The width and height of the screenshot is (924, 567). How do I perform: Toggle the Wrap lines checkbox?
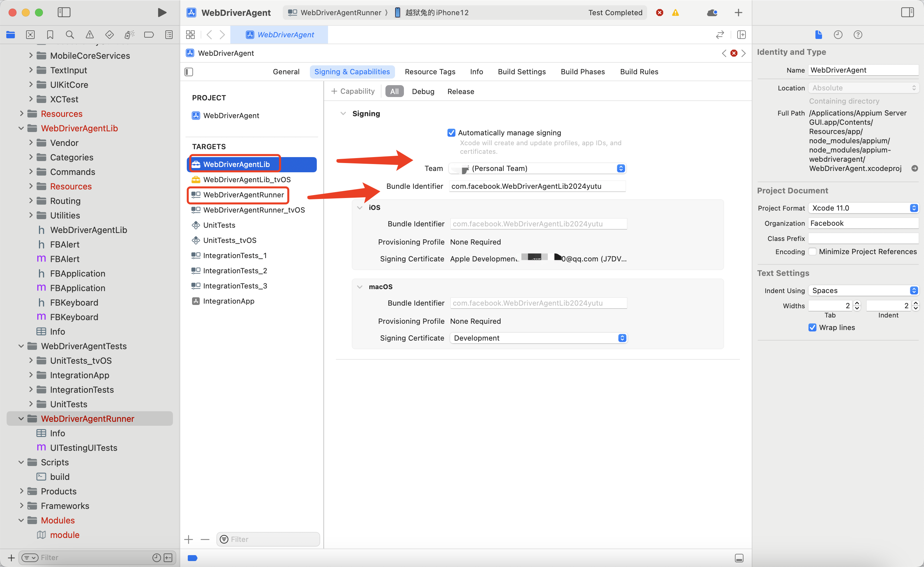812,327
